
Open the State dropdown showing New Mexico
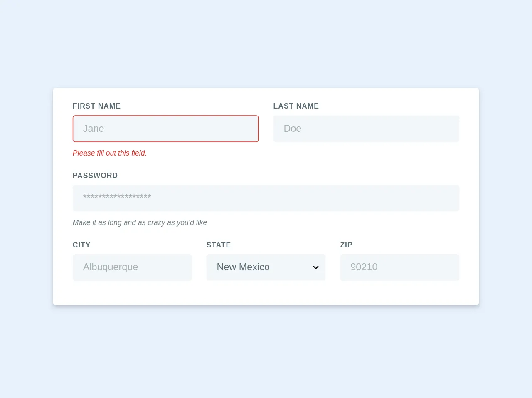(x=266, y=267)
